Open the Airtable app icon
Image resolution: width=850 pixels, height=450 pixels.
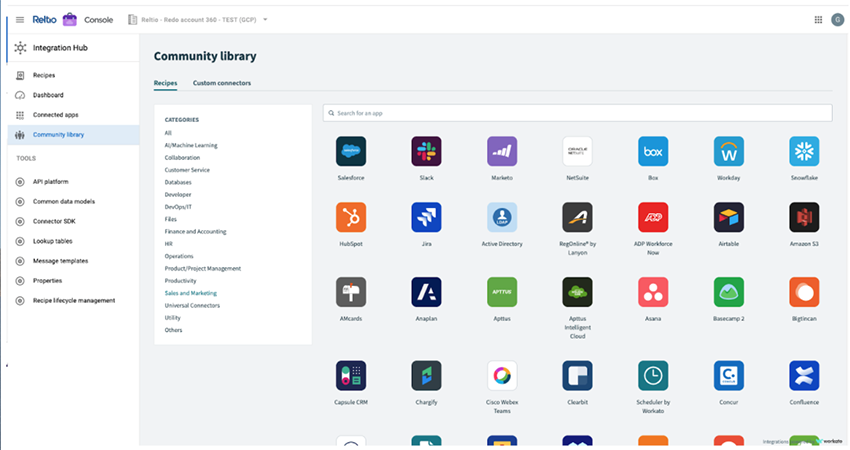(x=729, y=217)
